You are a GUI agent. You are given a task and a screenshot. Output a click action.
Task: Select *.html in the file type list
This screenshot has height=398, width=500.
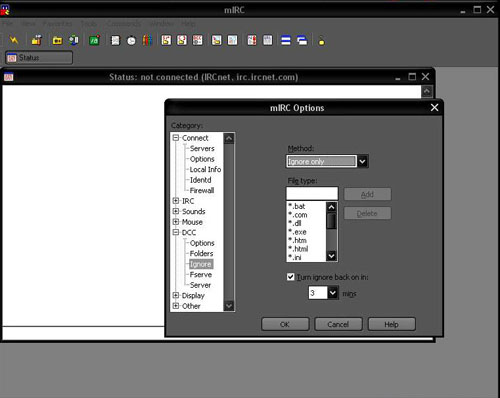[298, 249]
